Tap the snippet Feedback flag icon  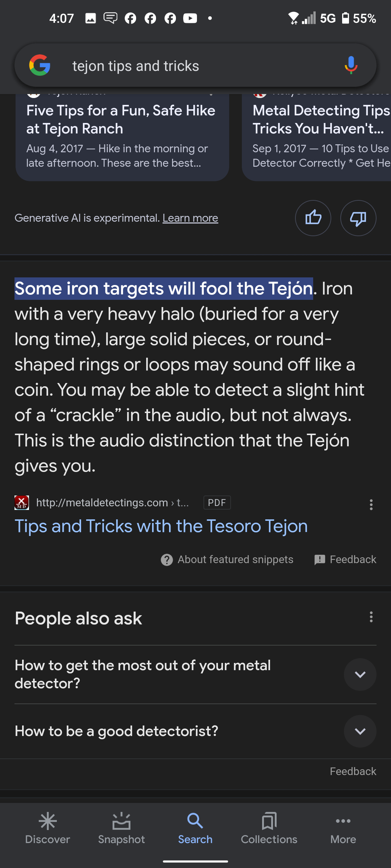[x=320, y=560]
